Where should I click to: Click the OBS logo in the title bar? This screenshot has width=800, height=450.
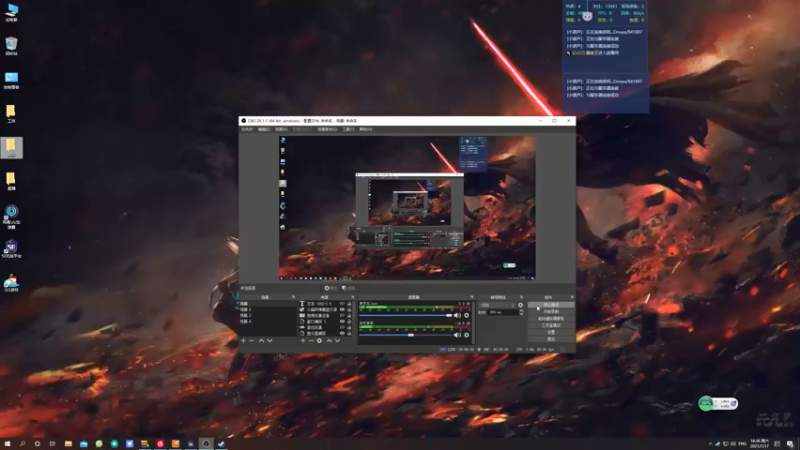click(x=243, y=121)
